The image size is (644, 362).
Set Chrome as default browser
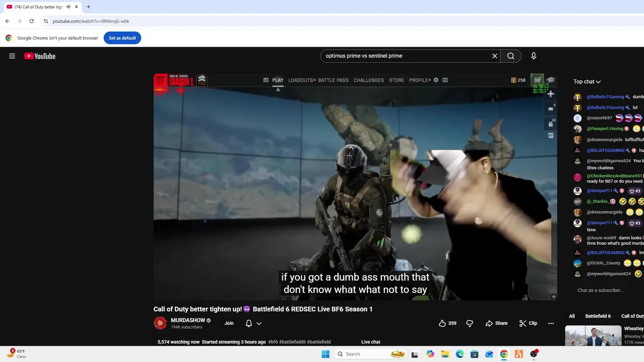122,38
